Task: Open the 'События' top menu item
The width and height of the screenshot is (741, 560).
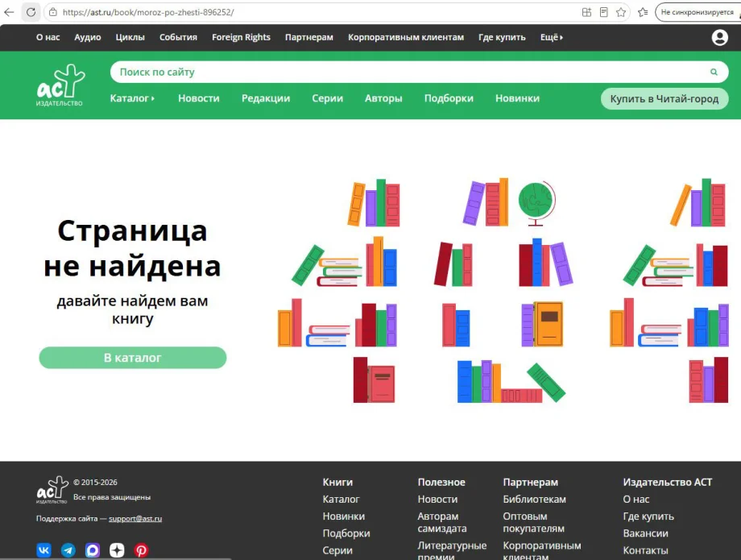Action: click(x=178, y=37)
